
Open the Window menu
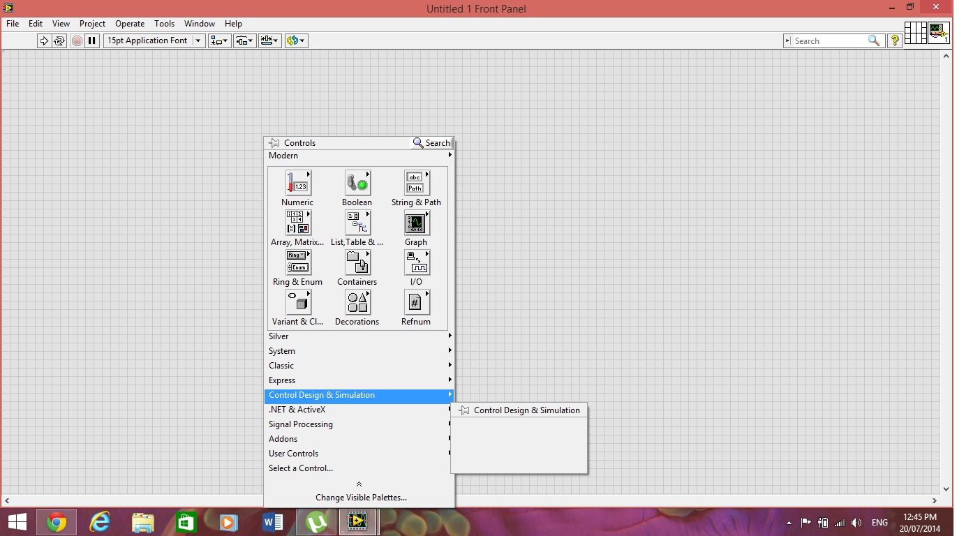coord(200,24)
